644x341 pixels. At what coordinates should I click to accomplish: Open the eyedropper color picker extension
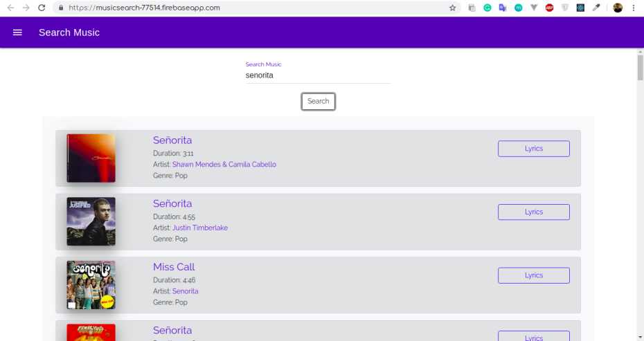point(596,8)
